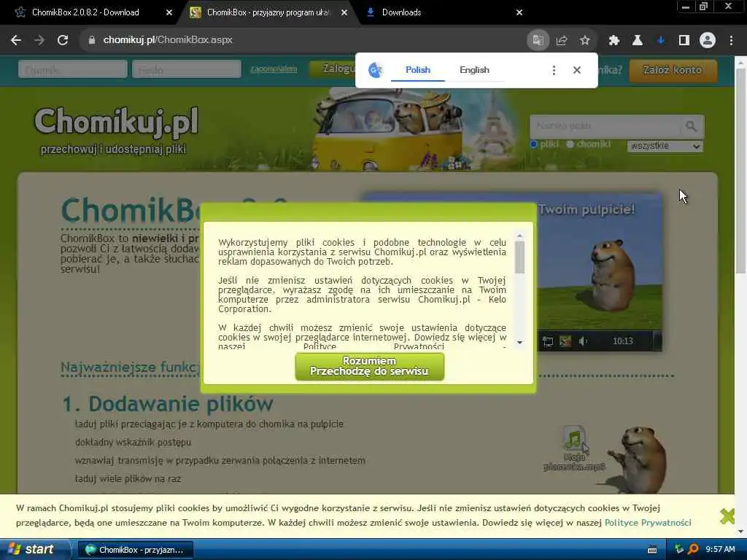The height and width of the screenshot is (560, 747).
Task: Choose English in translate popup
Action: click(x=474, y=70)
